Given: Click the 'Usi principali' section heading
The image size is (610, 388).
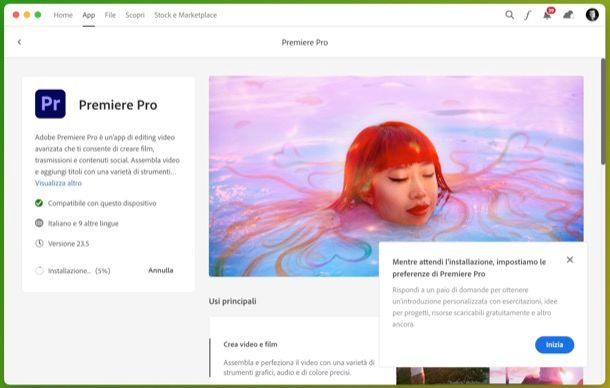Looking at the screenshot, I should 233,301.
